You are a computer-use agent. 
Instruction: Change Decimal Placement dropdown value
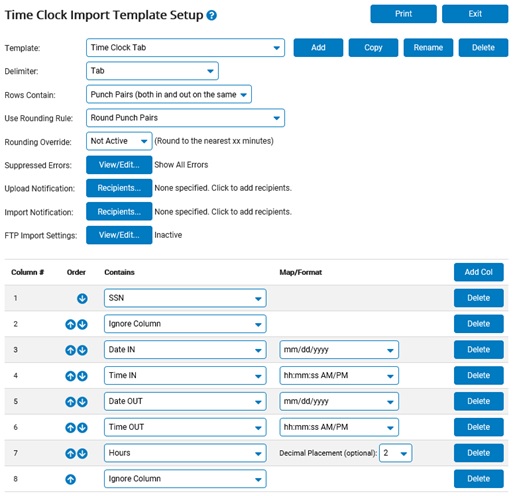(x=395, y=453)
